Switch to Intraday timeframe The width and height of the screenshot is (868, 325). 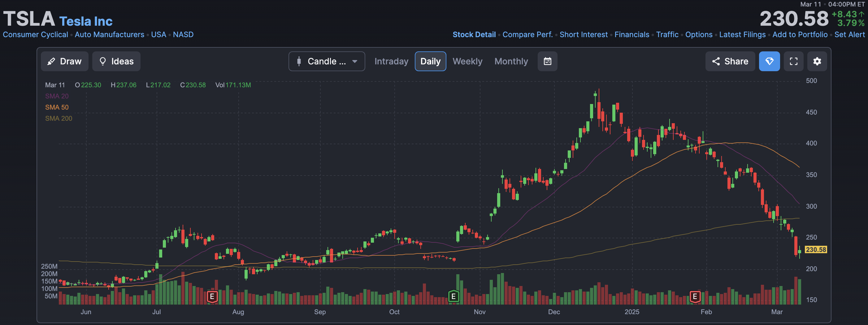(391, 61)
